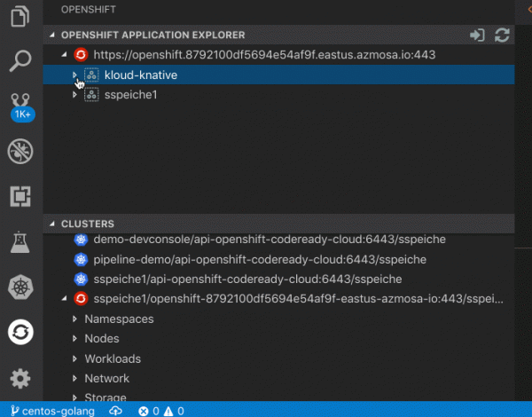
Task: Open the Search view in activity bar
Action: 20,60
